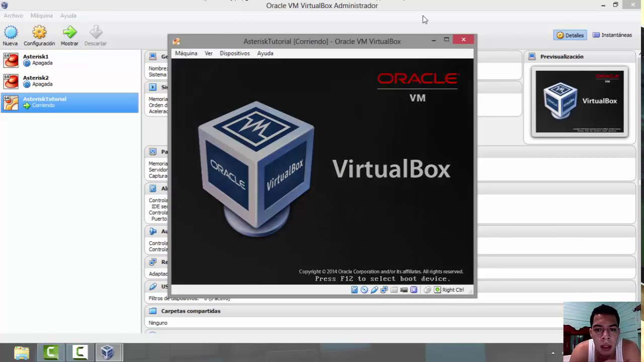Screen dimensions: 644x362
Task: Click the general section icon
Action: pos(153,57)
